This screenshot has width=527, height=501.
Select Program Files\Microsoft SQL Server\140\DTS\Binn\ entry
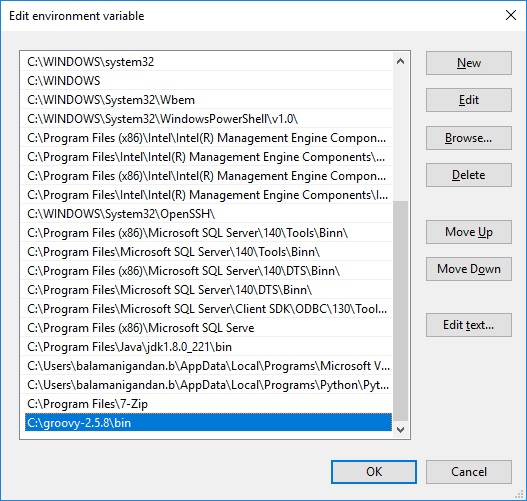pyautogui.click(x=208, y=290)
